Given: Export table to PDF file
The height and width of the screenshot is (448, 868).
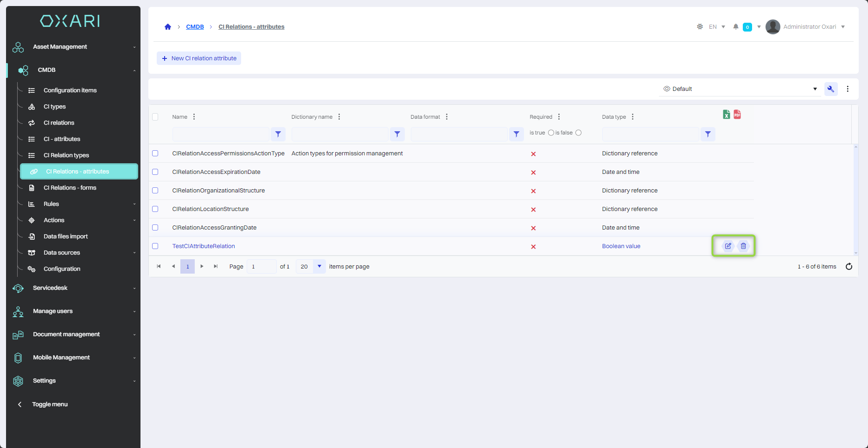Looking at the screenshot, I should (x=737, y=115).
